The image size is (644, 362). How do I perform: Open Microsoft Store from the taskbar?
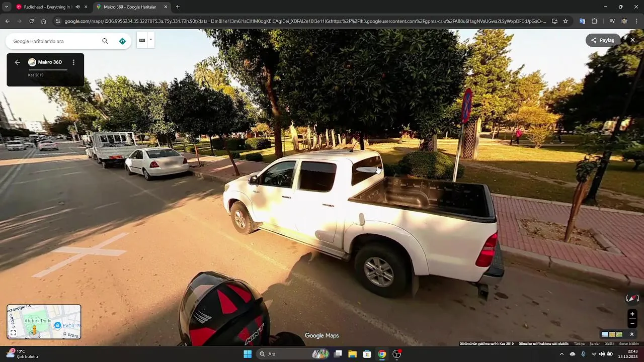[367, 354]
